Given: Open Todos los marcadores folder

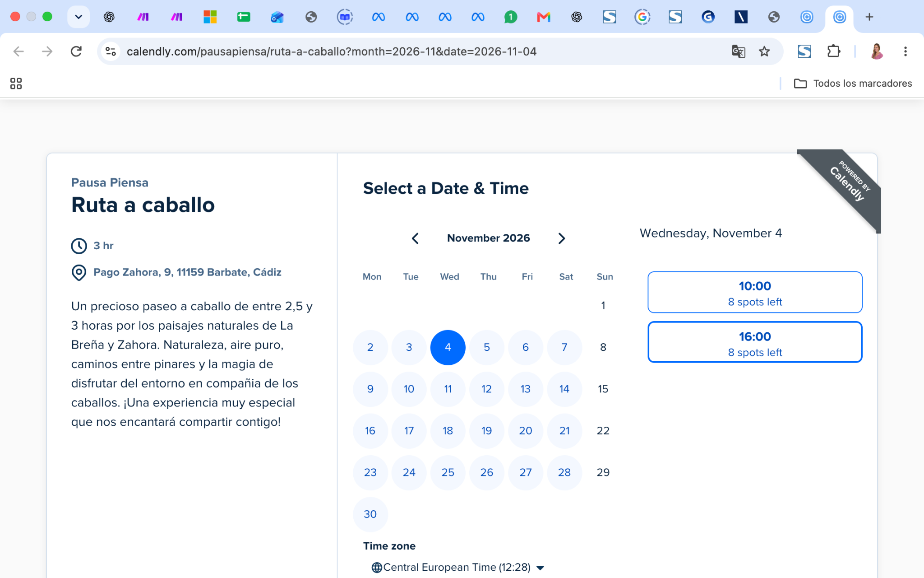Looking at the screenshot, I should pos(853,84).
